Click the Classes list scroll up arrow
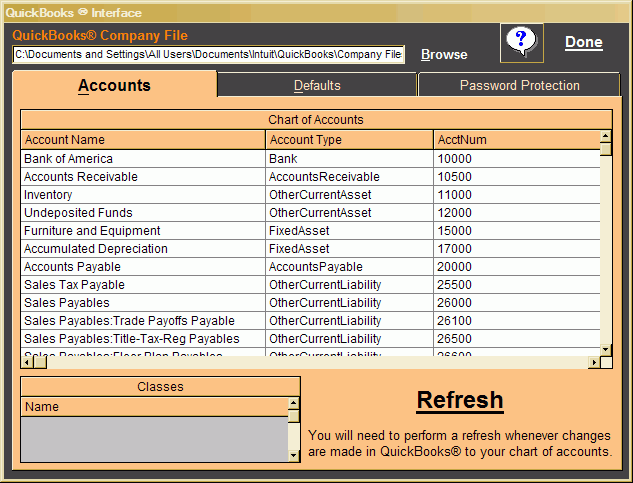The width and height of the screenshot is (633, 483). pyautogui.click(x=293, y=403)
